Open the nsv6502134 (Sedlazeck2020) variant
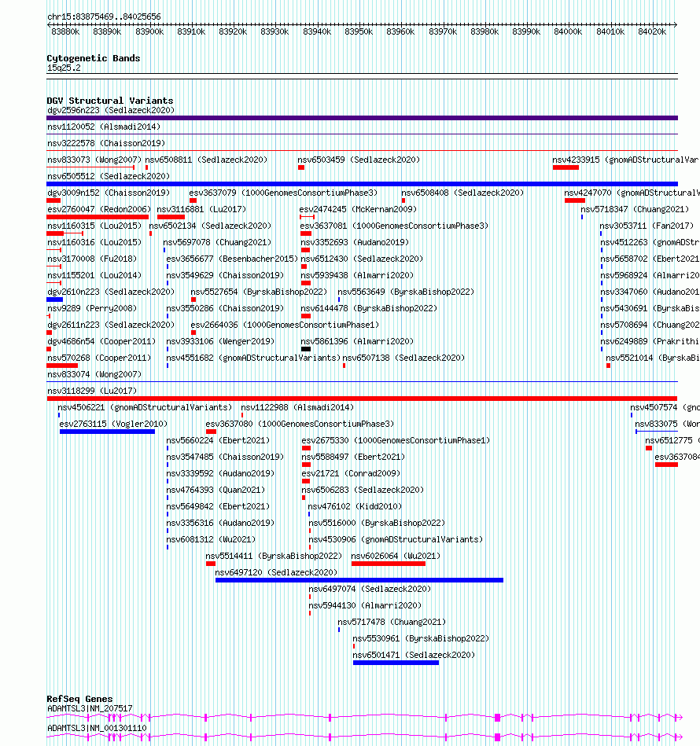 click(x=210, y=226)
